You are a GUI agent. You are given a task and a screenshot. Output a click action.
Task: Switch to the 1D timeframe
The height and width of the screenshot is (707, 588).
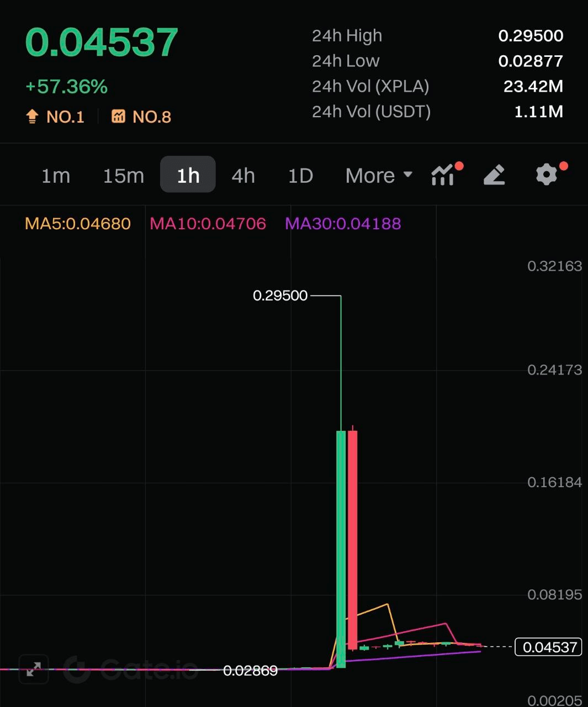click(300, 176)
